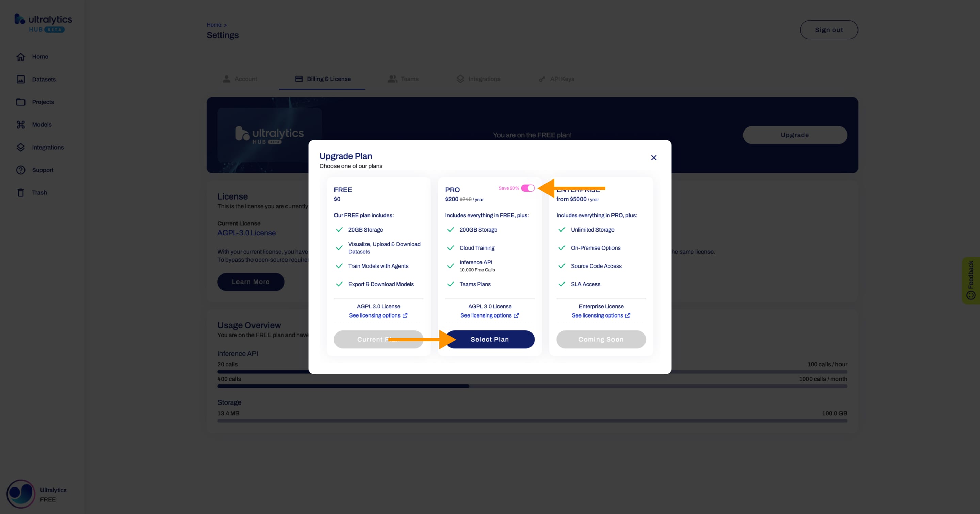Screen dimensions: 980x514
Task: Click the API Keys tab icon
Action: coord(542,78)
